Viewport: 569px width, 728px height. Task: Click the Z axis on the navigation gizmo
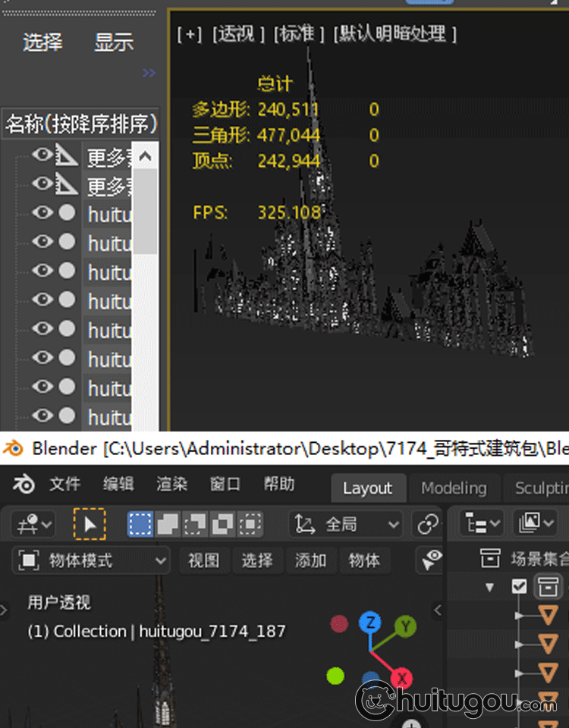click(370, 622)
